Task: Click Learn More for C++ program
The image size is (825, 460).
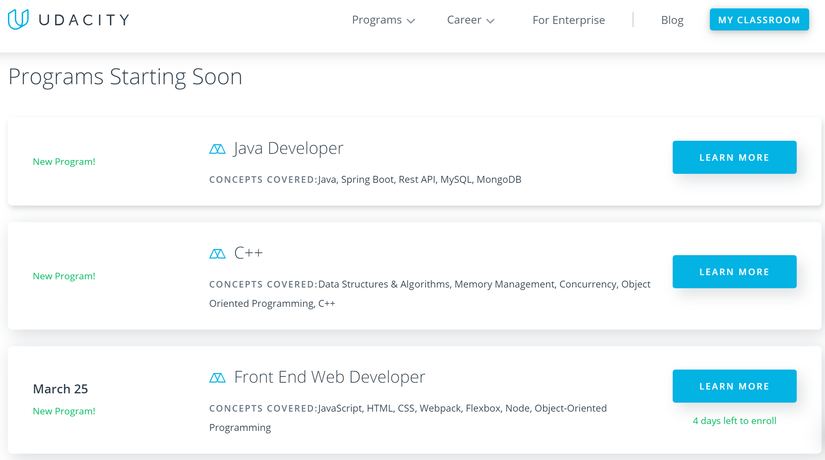Action: [x=735, y=272]
